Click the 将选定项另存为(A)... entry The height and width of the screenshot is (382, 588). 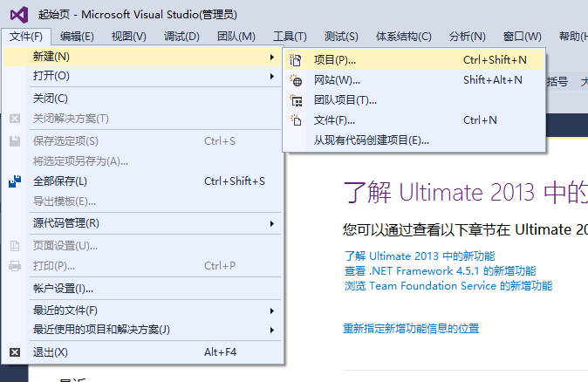(142, 161)
